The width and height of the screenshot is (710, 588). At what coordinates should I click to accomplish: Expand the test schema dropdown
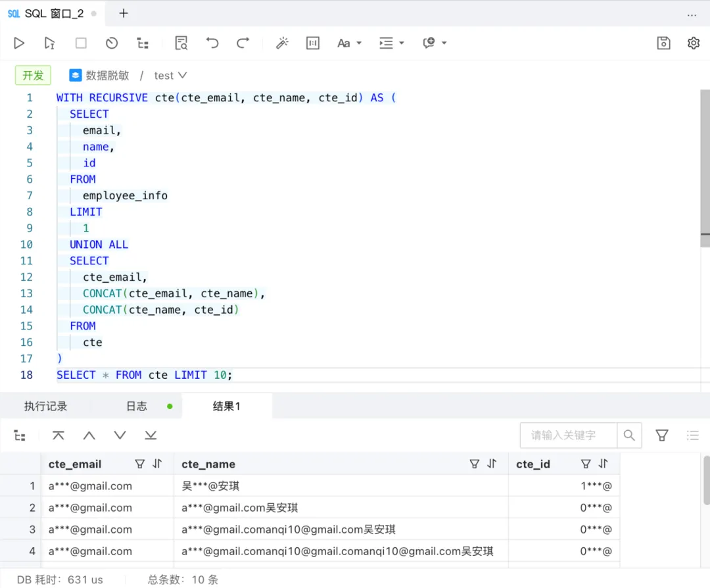click(x=170, y=75)
